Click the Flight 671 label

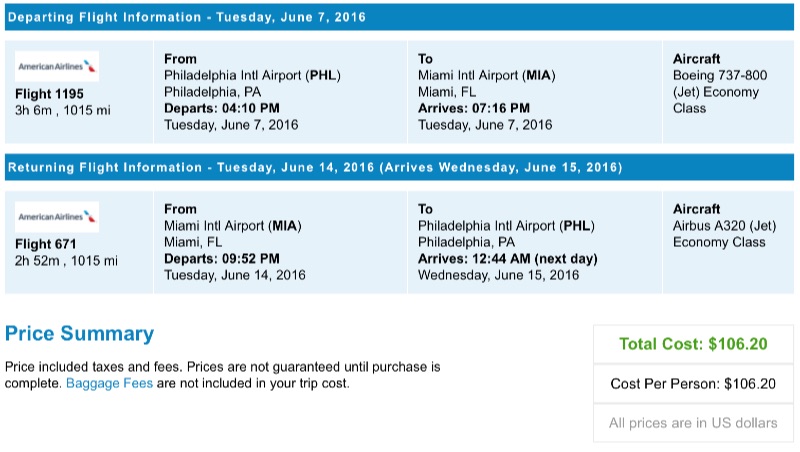[45, 243]
